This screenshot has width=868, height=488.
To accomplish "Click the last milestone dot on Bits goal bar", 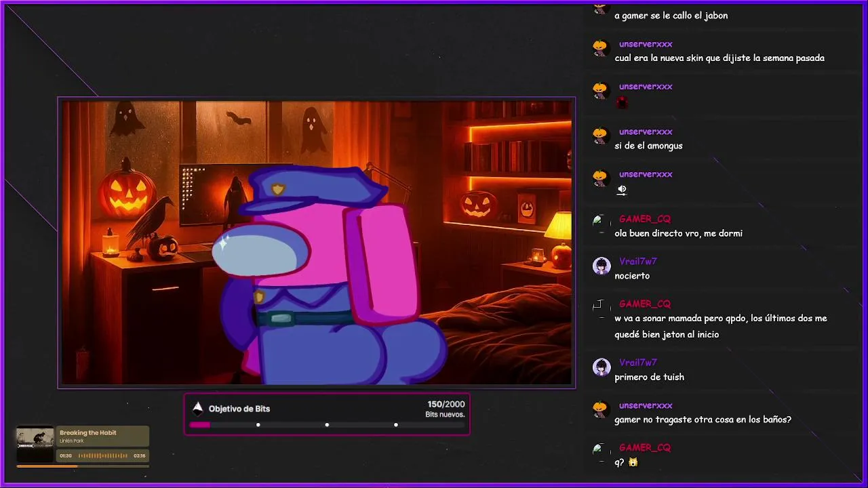I will 396,425.
